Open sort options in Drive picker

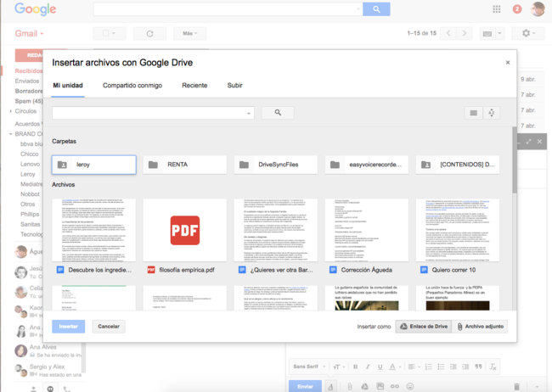coord(492,113)
